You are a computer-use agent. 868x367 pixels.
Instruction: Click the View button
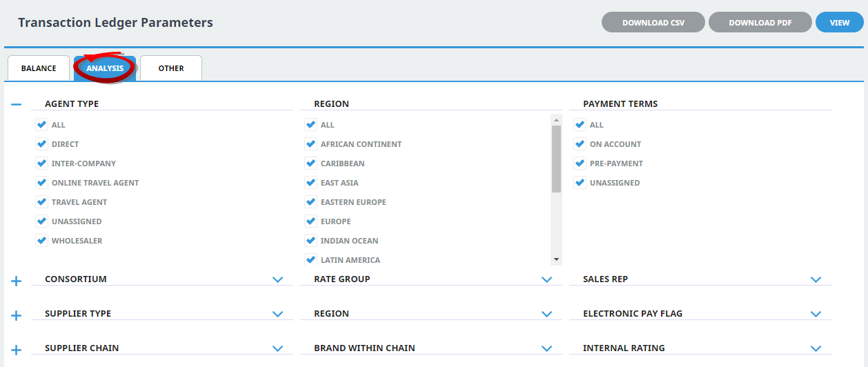tap(840, 23)
